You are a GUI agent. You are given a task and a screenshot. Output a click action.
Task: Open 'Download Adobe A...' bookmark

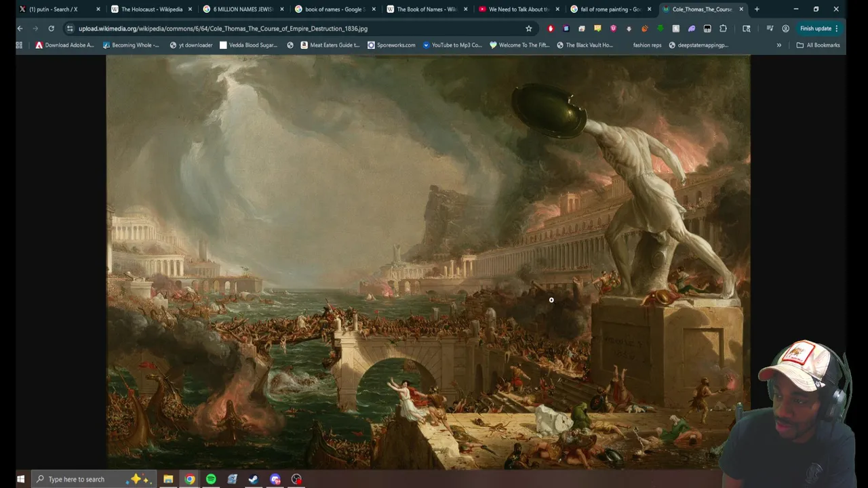tap(65, 45)
